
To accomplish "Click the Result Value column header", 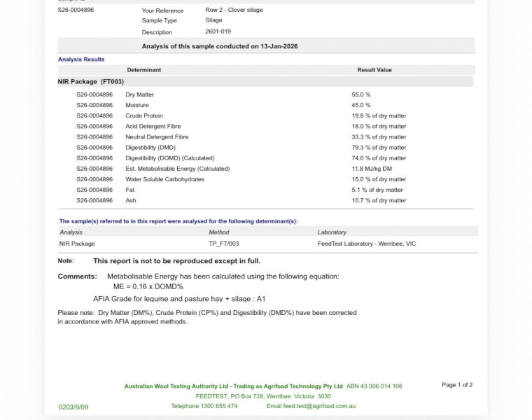I will click(x=374, y=70).
